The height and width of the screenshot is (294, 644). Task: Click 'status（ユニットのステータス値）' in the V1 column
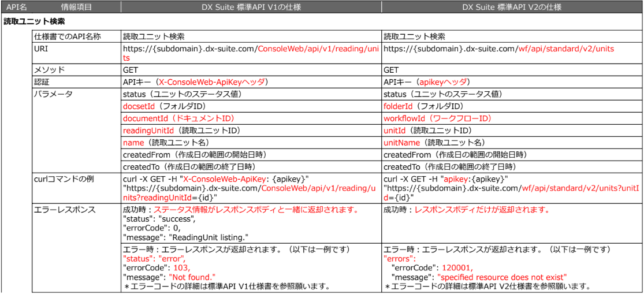(x=183, y=94)
